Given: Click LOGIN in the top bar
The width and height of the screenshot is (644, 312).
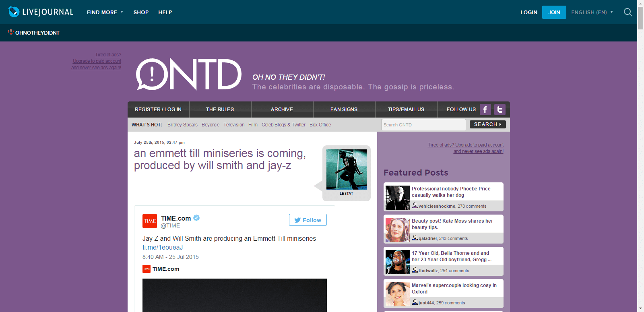Looking at the screenshot, I should pos(529,12).
